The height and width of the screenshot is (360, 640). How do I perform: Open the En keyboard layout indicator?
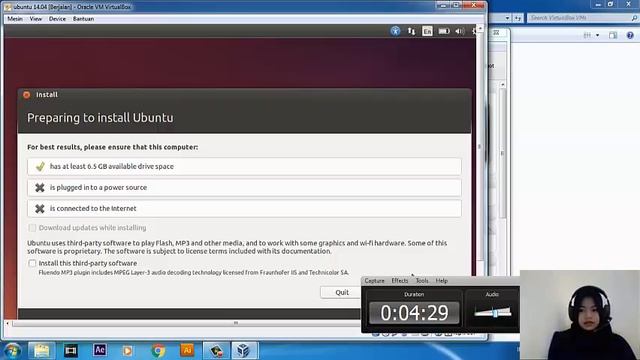point(427,31)
